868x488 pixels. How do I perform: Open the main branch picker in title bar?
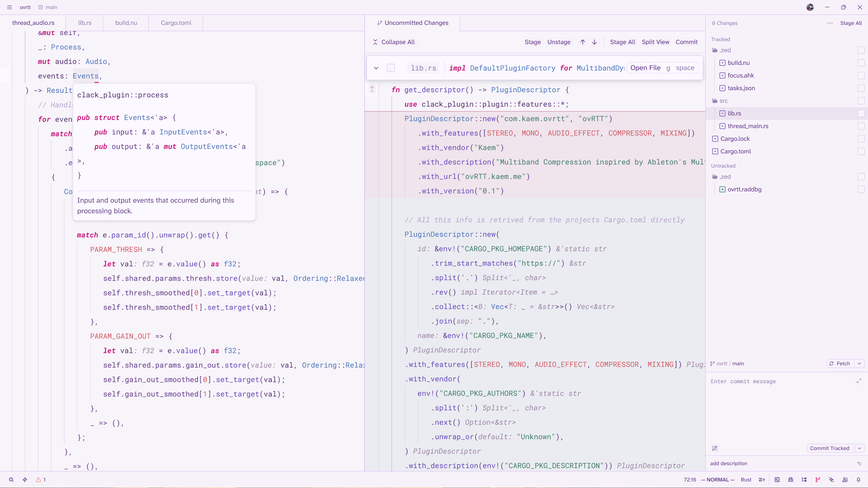48,7
